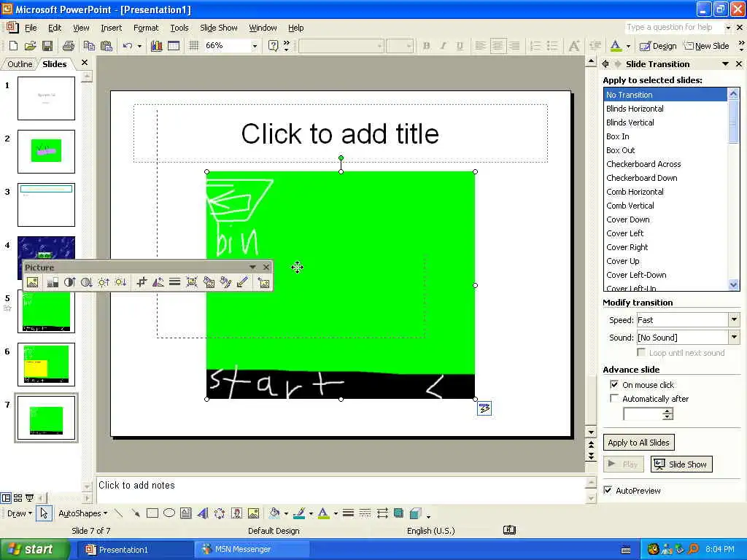Click the More Brightness icon
Viewport: 747px width, 560px height.
104,282
